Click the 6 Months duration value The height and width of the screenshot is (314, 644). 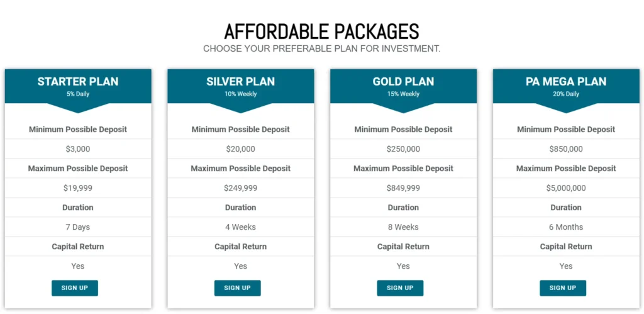[x=566, y=227]
